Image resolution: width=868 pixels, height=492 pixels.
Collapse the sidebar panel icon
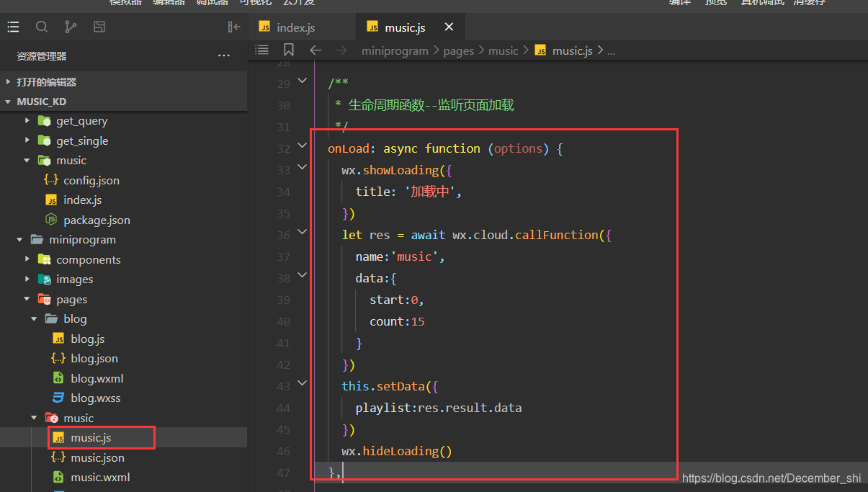click(x=234, y=27)
